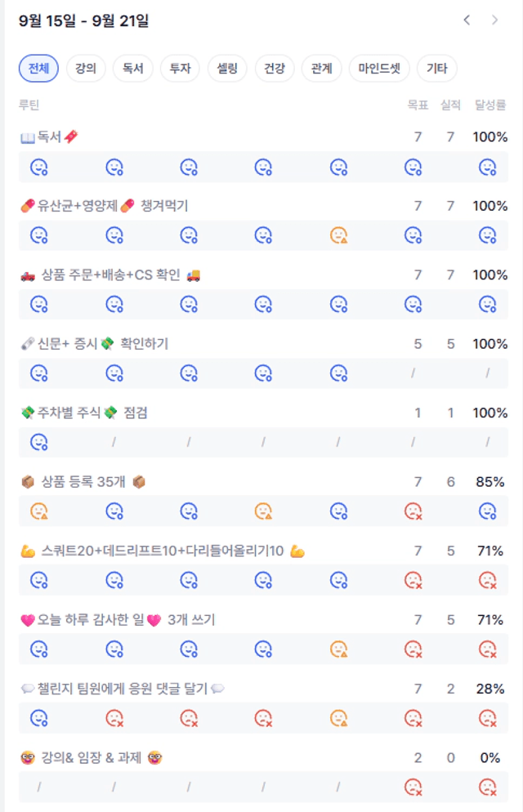523x812 pixels.
Task: Open the 주차별 주식 점검 routine title
Action: tap(84, 413)
